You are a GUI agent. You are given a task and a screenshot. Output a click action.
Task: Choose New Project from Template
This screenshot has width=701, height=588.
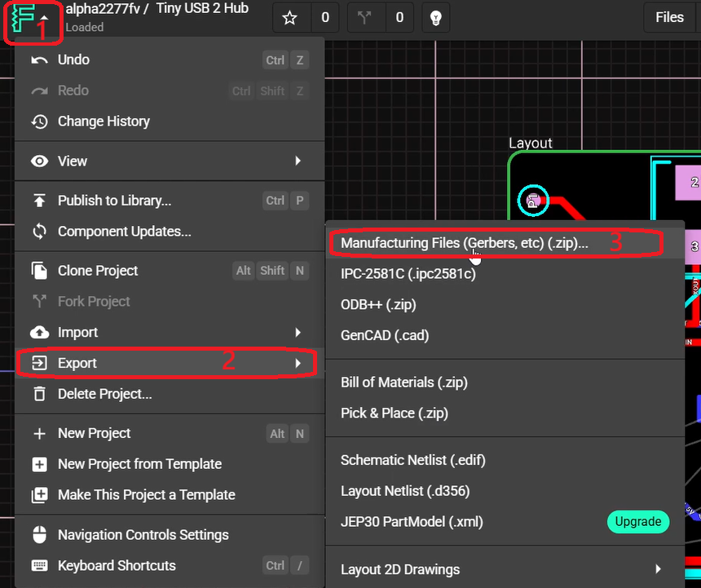click(170, 464)
